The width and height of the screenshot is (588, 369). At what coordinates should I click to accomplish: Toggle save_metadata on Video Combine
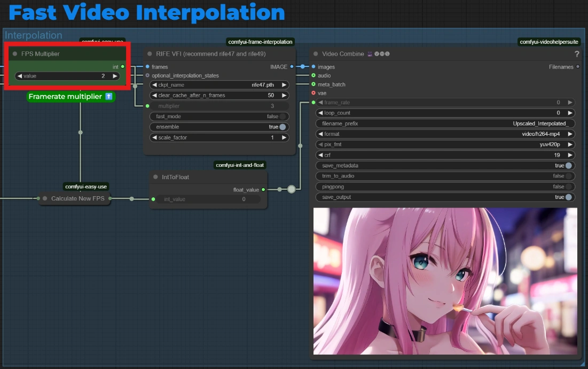pos(445,166)
